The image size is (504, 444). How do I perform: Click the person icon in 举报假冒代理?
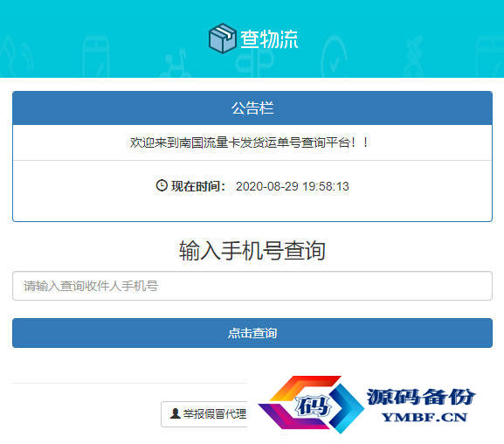tap(176, 413)
